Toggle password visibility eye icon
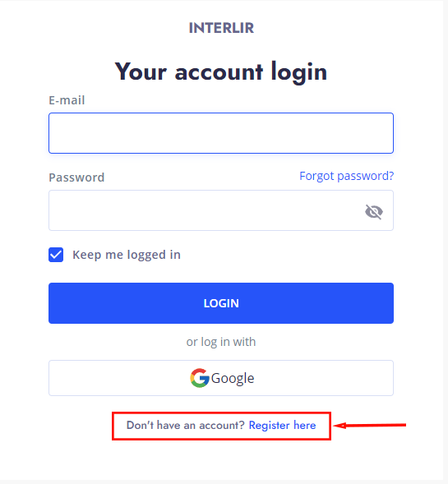Viewport: 448px width, 484px height. 373,212
